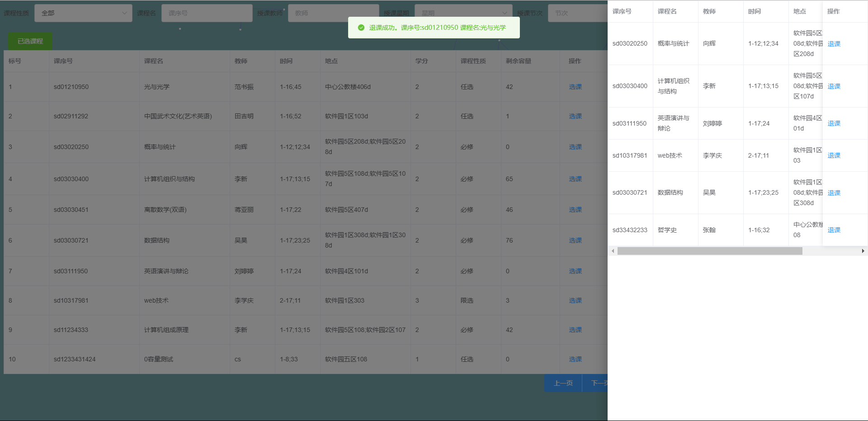Image resolution: width=868 pixels, height=421 pixels.
Task: Click course code sd1233431424 in the main table
Action: pos(75,359)
